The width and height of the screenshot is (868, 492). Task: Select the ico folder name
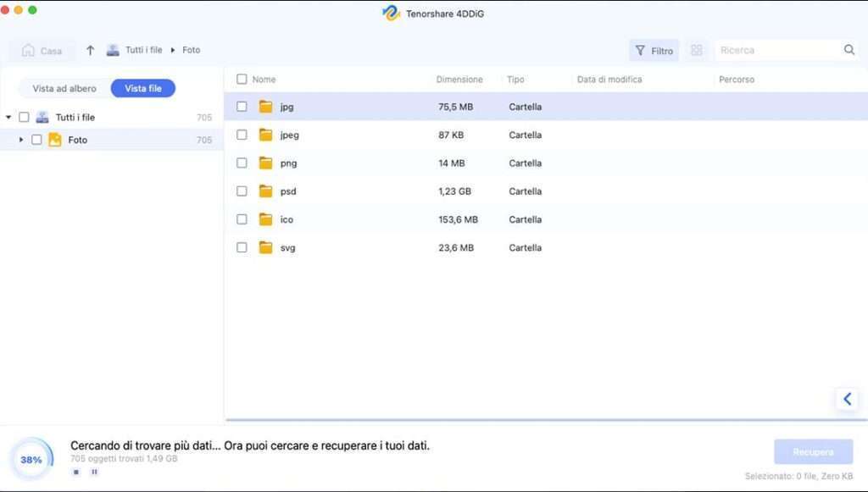pyautogui.click(x=287, y=219)
